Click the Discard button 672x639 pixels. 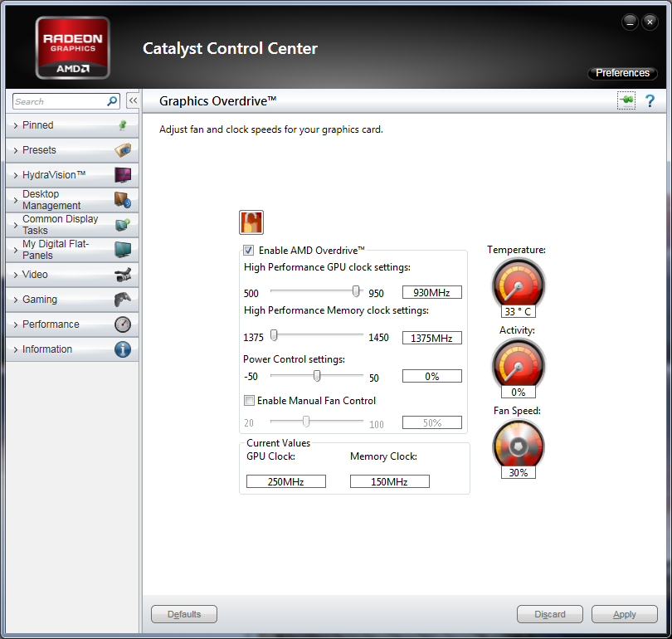(550, 614)
